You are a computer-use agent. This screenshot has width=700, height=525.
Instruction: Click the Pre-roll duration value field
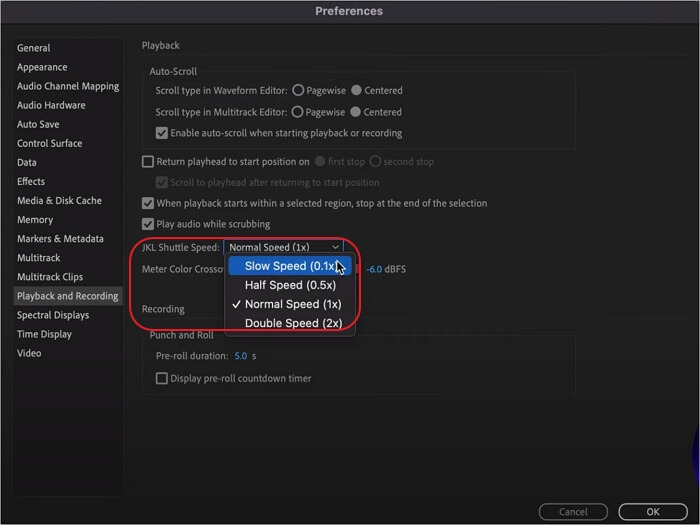click(x=240, y=356)
